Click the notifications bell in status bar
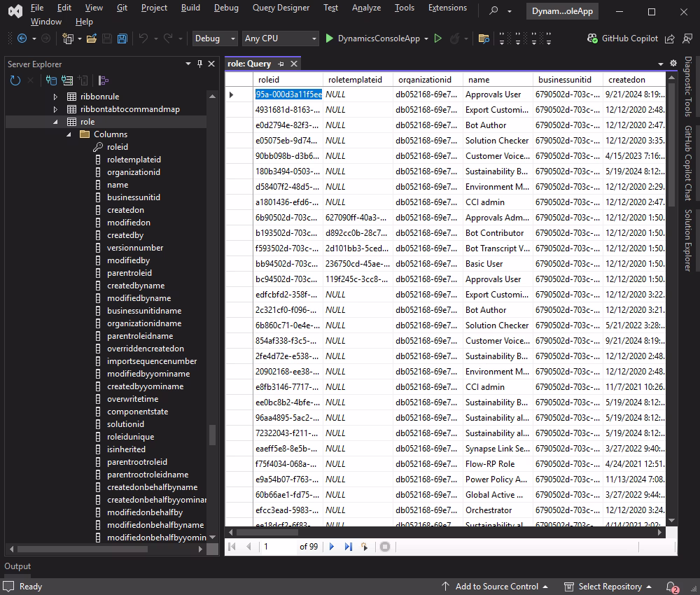This screenshot has height=595, width=700. coord(671,587)
